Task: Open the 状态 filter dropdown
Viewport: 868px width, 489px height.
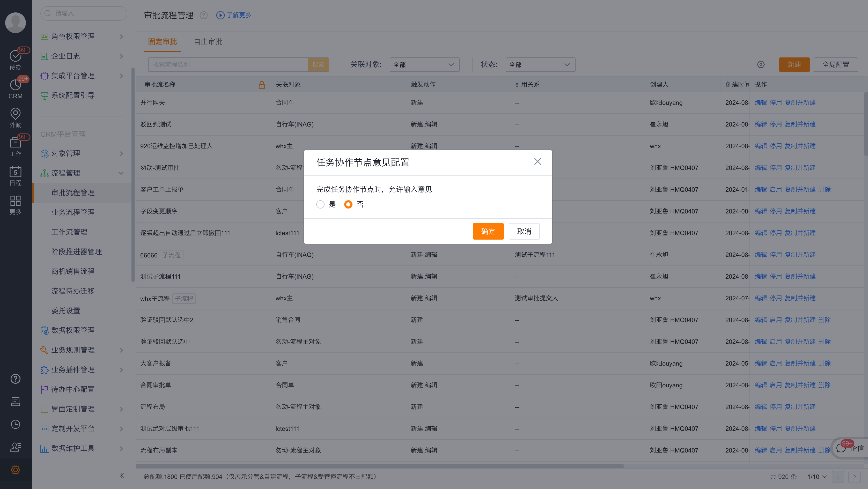Action: tap(540, 64)
